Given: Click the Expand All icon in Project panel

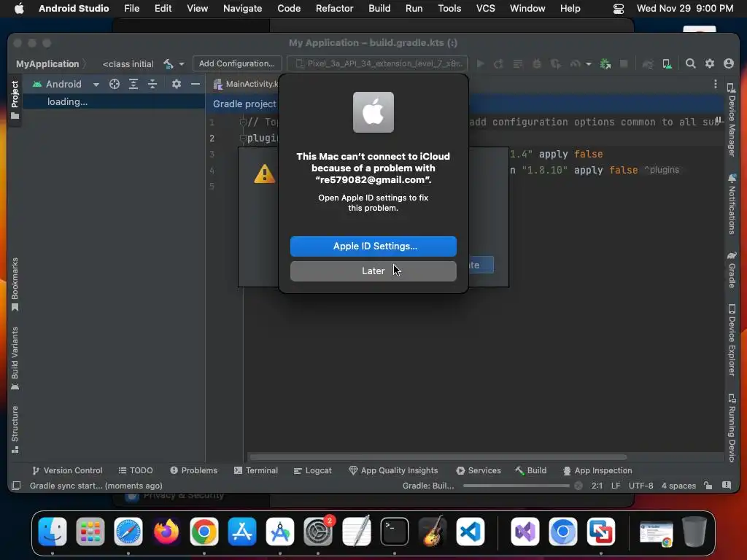Looking at the screenshot, I should point(133,85).
